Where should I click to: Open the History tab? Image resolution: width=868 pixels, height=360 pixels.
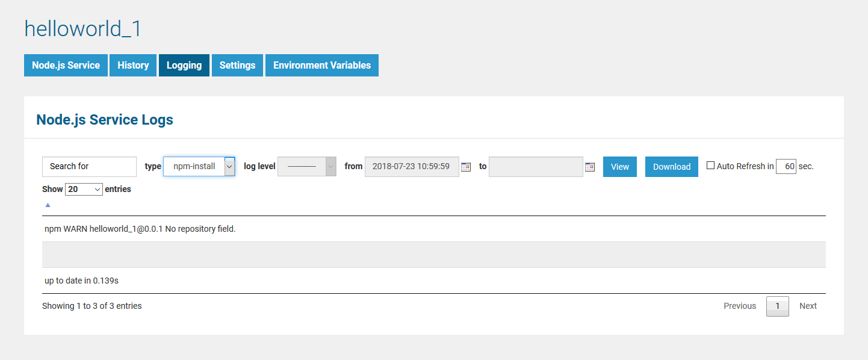[x=133, y=65]
